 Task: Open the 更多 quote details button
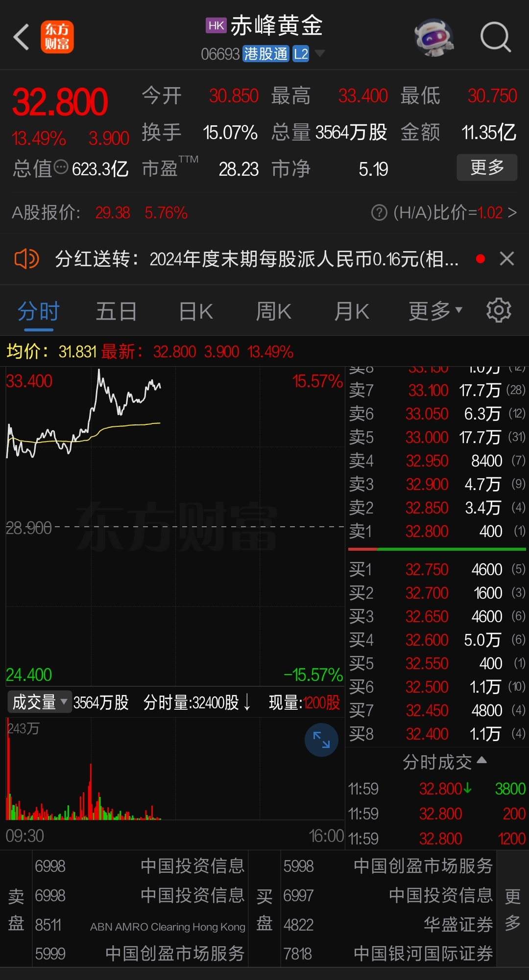tap(487, 167)
